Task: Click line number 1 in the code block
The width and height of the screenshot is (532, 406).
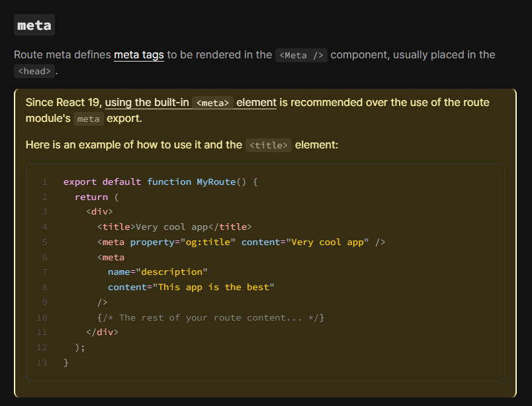Action: point(44,181)
